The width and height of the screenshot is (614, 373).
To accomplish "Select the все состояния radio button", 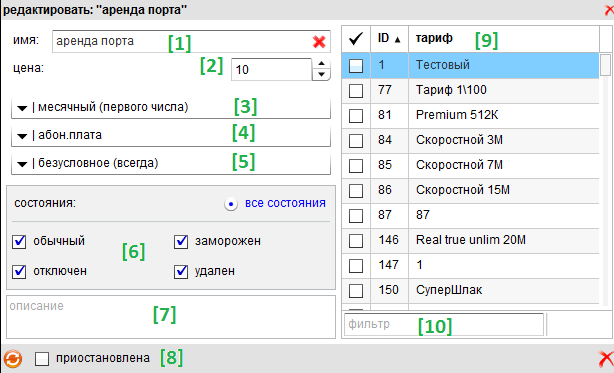I will pos(231,204).
